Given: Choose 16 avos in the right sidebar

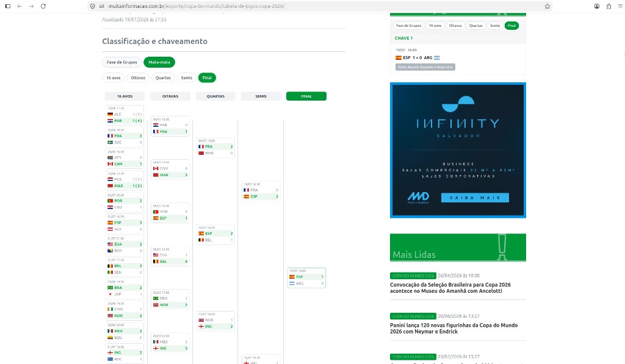Looking at the screenshot, I should coord(435,26).
